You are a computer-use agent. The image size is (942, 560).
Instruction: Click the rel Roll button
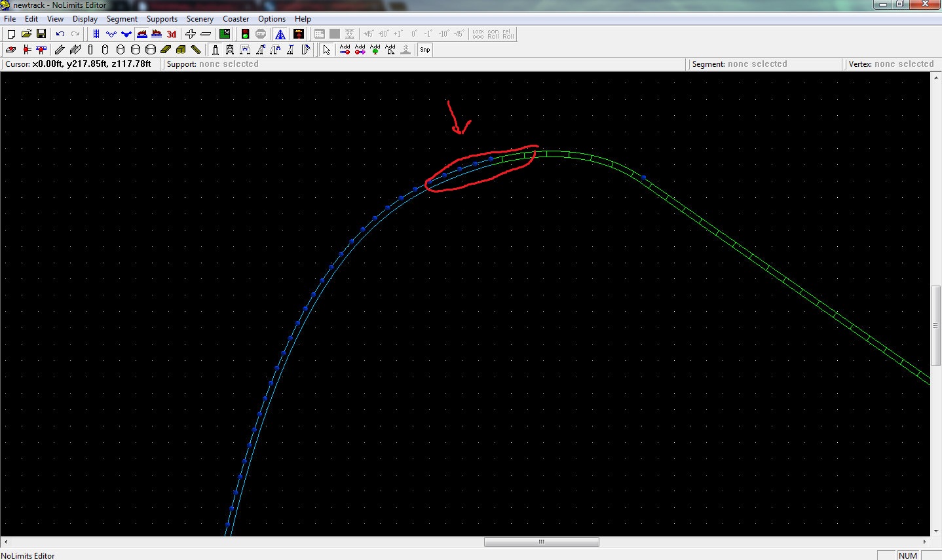pyautogui.click(x=508, y=34)
